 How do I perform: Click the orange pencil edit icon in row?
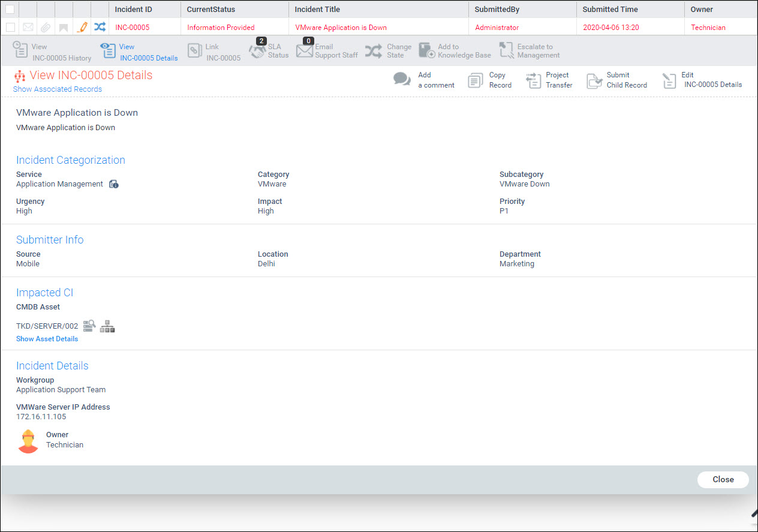tap(82, 27)
